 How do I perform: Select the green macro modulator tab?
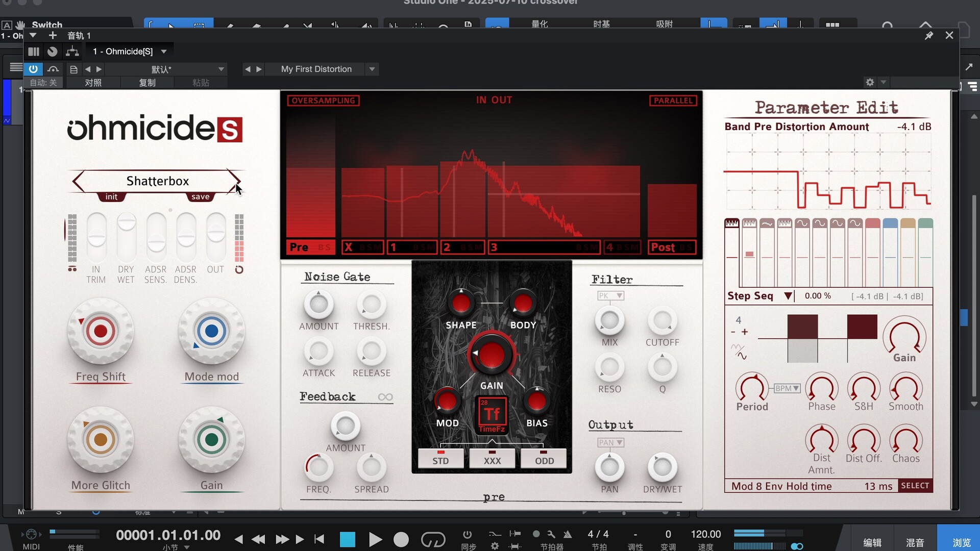(925, 223)
